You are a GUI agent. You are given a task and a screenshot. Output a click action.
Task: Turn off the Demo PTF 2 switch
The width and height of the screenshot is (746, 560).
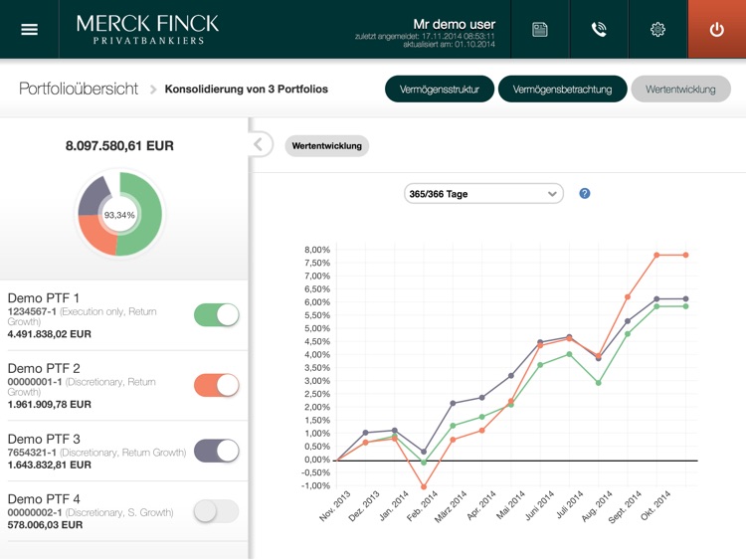click(x=216, y=385)
